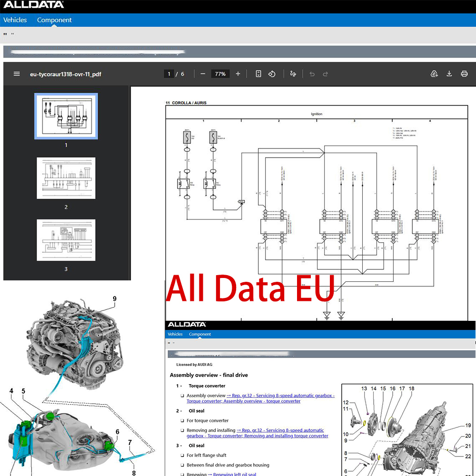Select page 1 thumbnail
Viewport: 476px width, 476px height.
pyautogui.click(x=66, y=116)
